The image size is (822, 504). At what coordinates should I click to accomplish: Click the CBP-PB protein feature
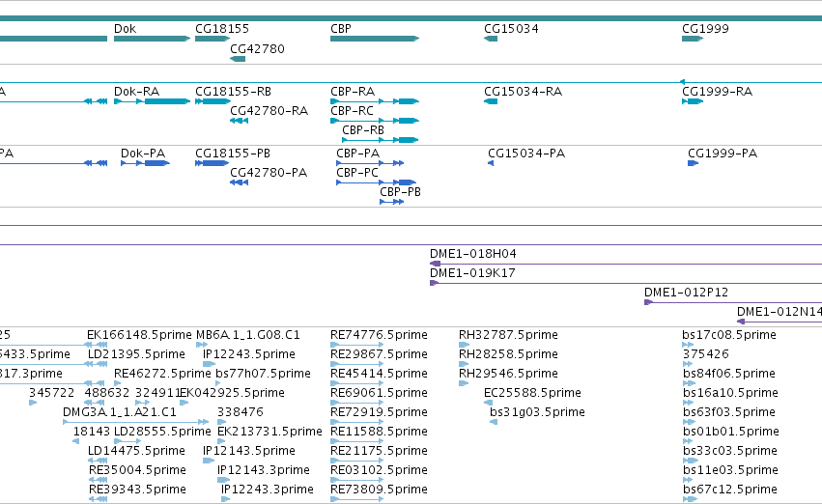pos(391,202)
